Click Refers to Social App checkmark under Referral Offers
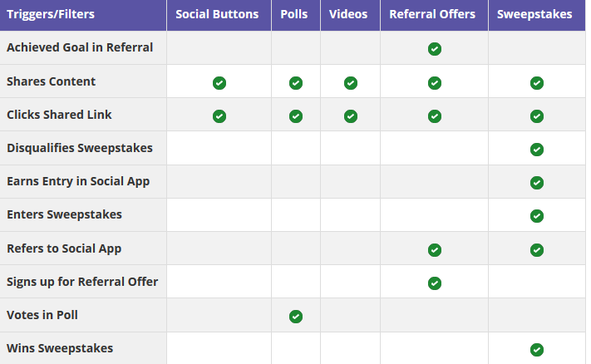 pyautogui.click(x=434, y=249)
